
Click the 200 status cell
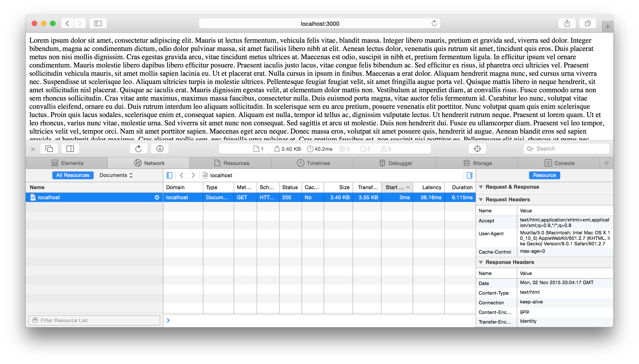coord(290,198)
